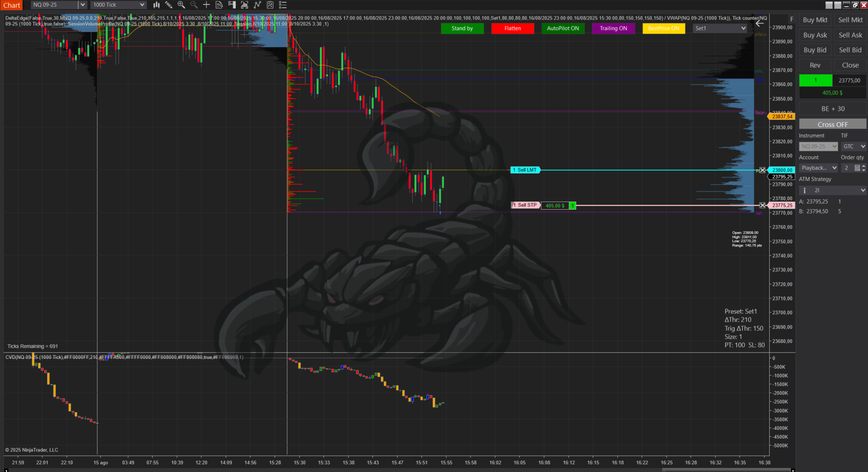Viewport: 868px width, 472px height.
Task: Select the Chart tab
Action: point(12,5)
